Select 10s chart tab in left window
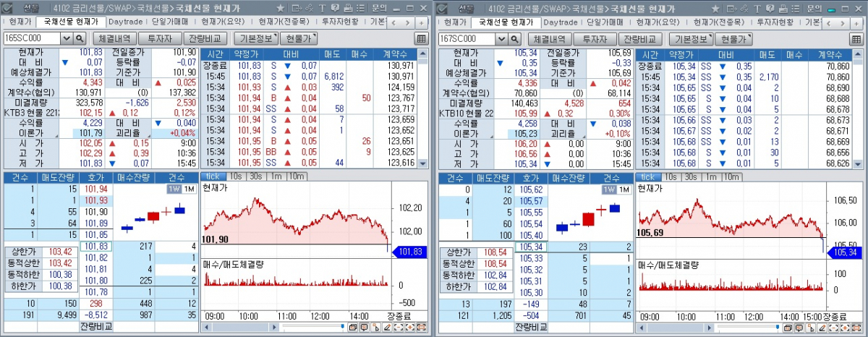 [x=236, y=176]
